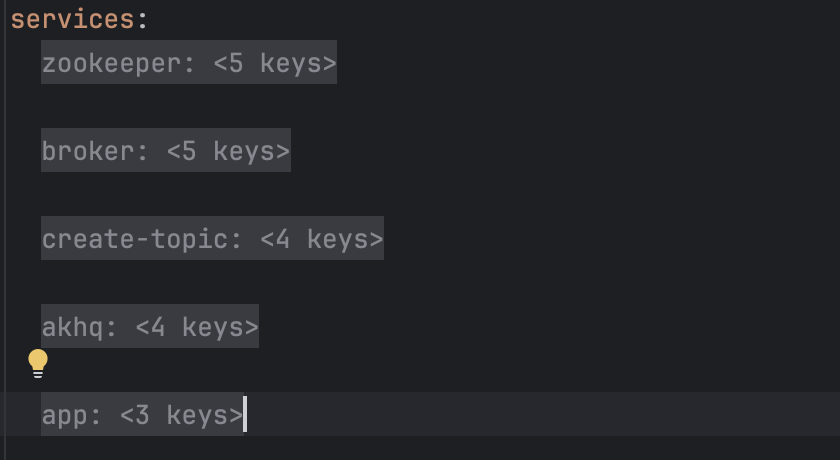Click the word broker in the folded line

click(88, 151)
